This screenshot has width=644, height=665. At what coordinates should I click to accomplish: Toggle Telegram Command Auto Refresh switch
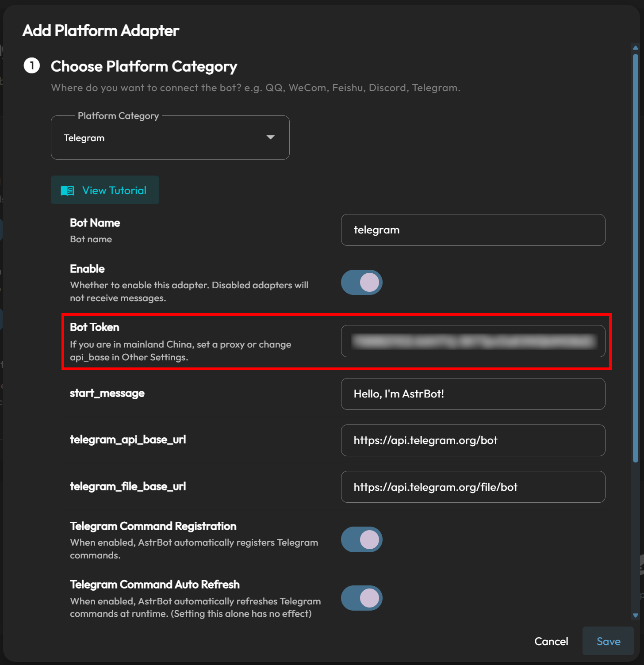click(x=362, y=598)
